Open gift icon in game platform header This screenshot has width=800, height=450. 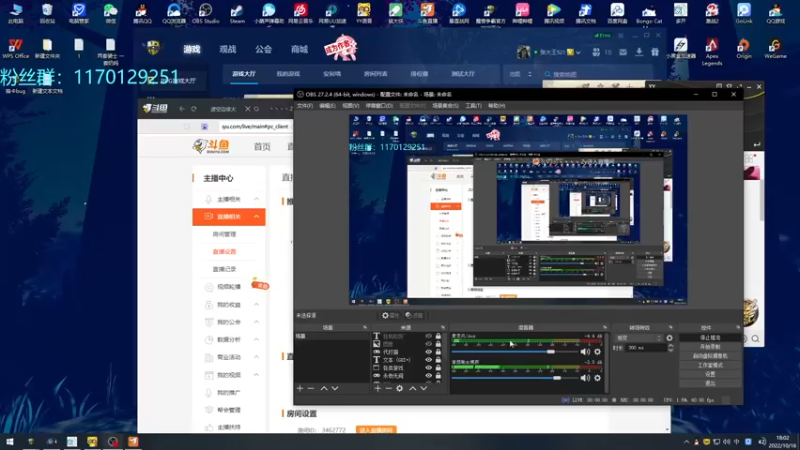pyautogui.click(x=655, y=52)
